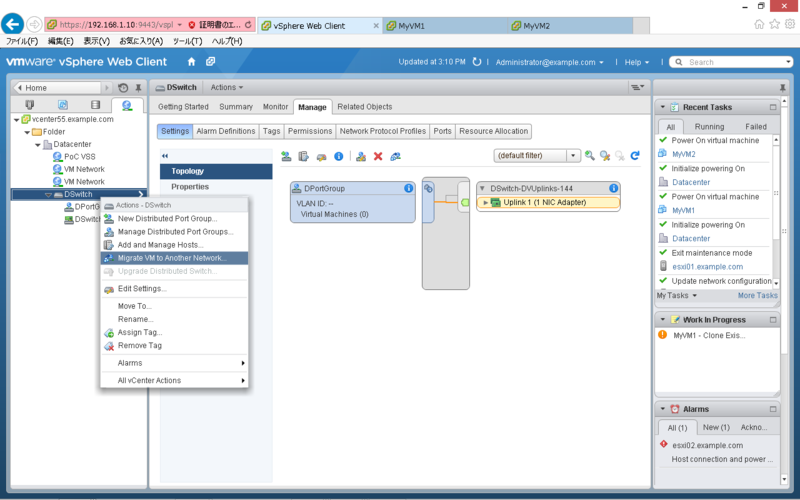Open Administrator@example.com user menu
Screen dimensions: 800x500
click(x=549, y=62)
